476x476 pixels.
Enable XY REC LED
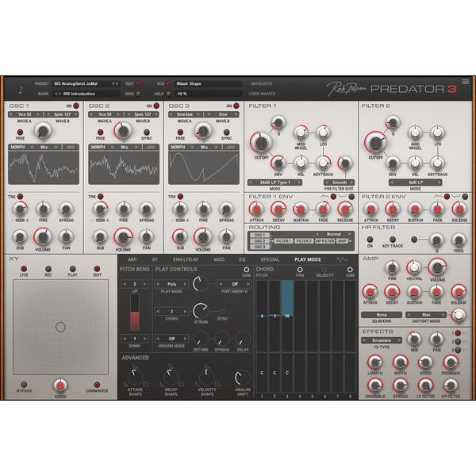tap(48, 269)
